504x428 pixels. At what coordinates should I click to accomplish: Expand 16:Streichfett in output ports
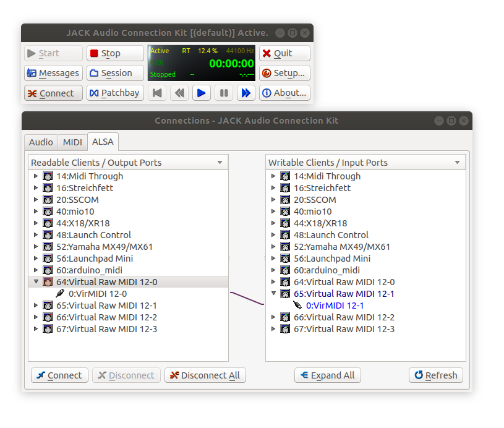point(36,188)
